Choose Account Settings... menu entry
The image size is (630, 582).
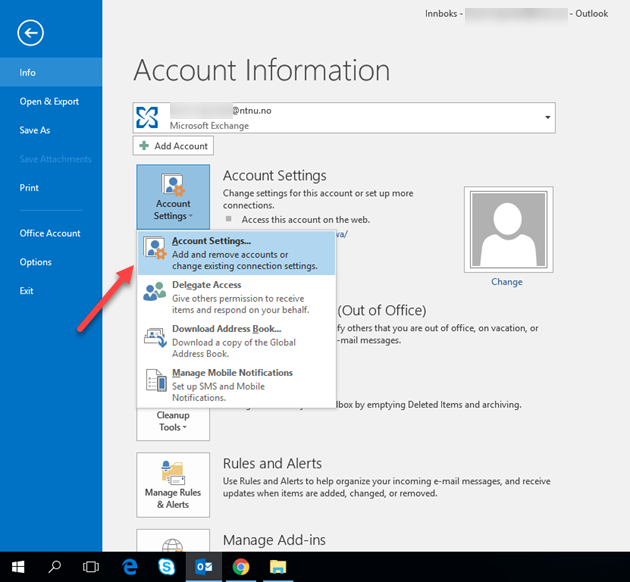coord(236,253)
